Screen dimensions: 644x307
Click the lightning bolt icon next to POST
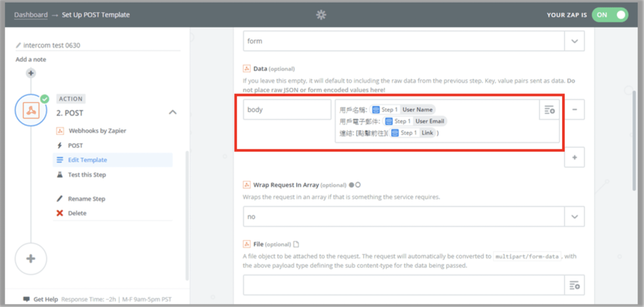tap(60, 145)
